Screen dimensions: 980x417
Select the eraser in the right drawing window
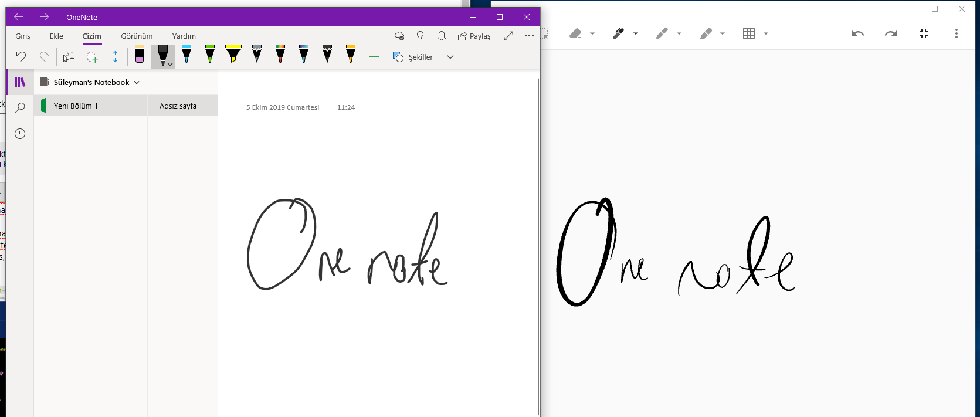[x=575, y=33]
